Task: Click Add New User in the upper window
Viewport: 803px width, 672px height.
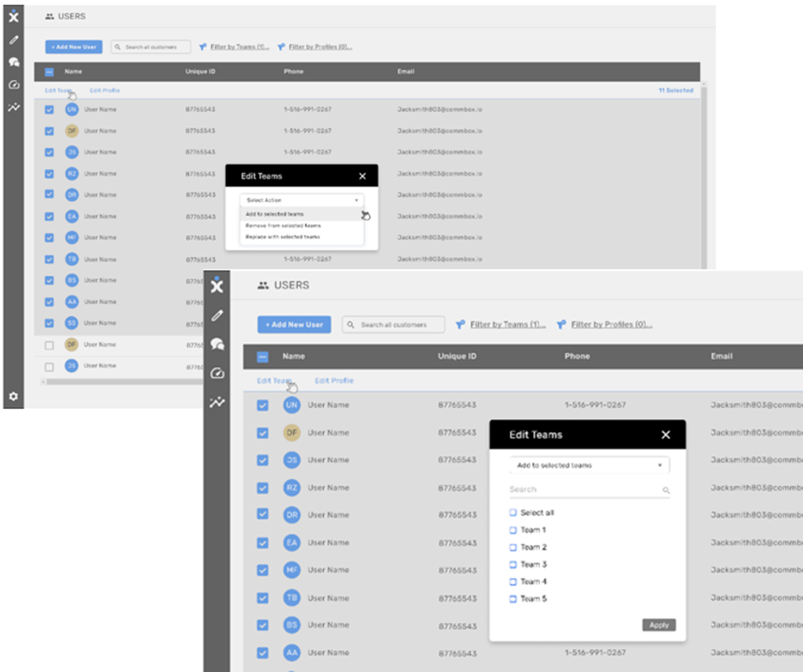Action: [x=73, y=47]
